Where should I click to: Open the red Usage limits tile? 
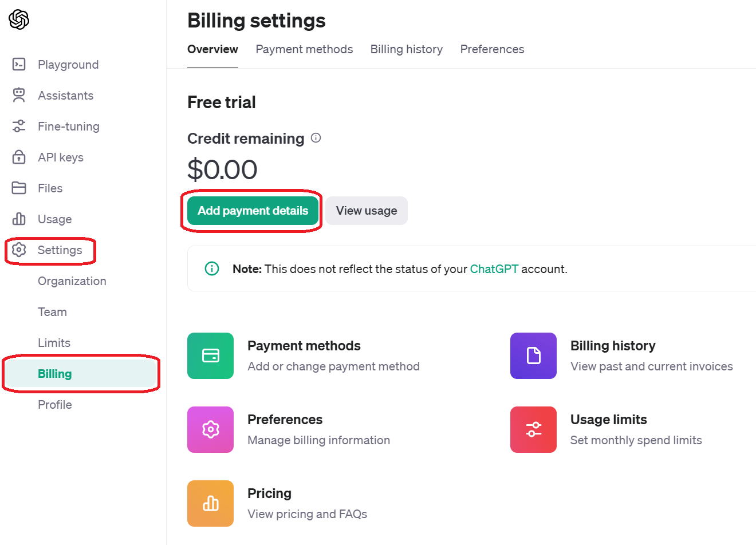pyautogui.click(x=533, y=429)
